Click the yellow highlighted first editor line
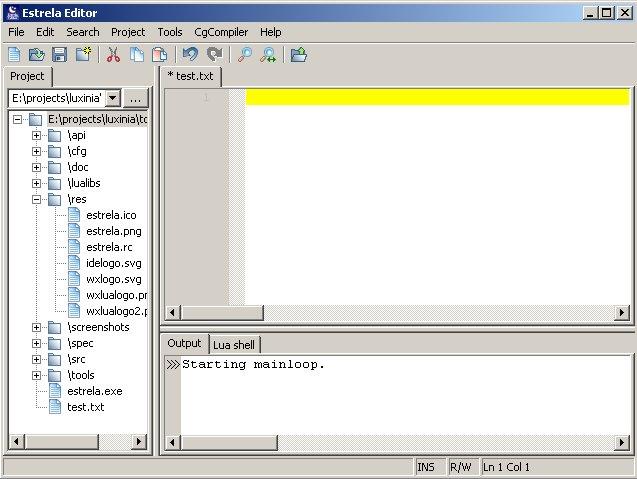The height and width of the screenshot is (479, 637). [436, 97]
